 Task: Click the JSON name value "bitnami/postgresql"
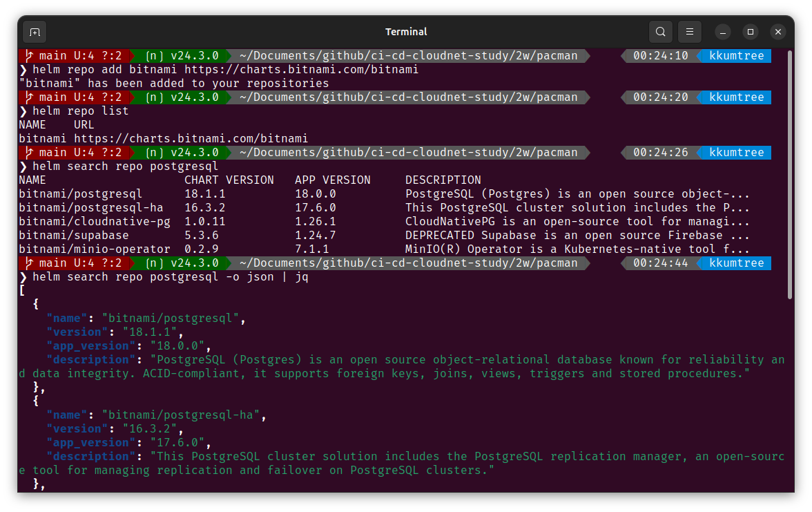(x=171, y=318)
